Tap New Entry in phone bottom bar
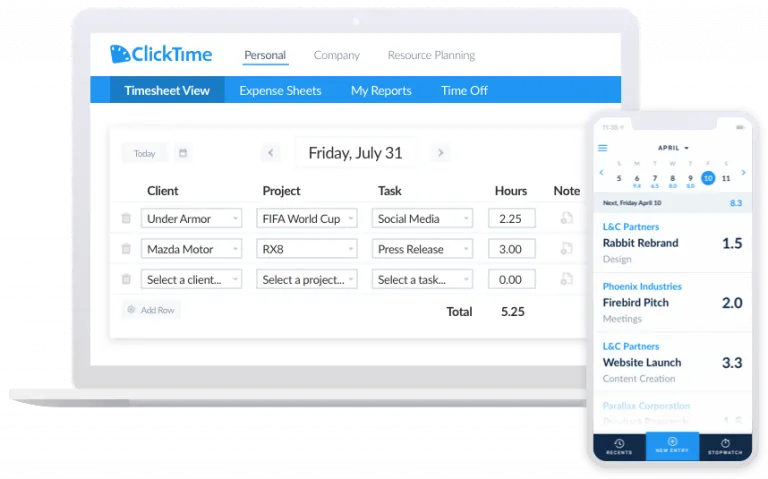This screenshot has height=479, width=768. (x=672, y=445)
